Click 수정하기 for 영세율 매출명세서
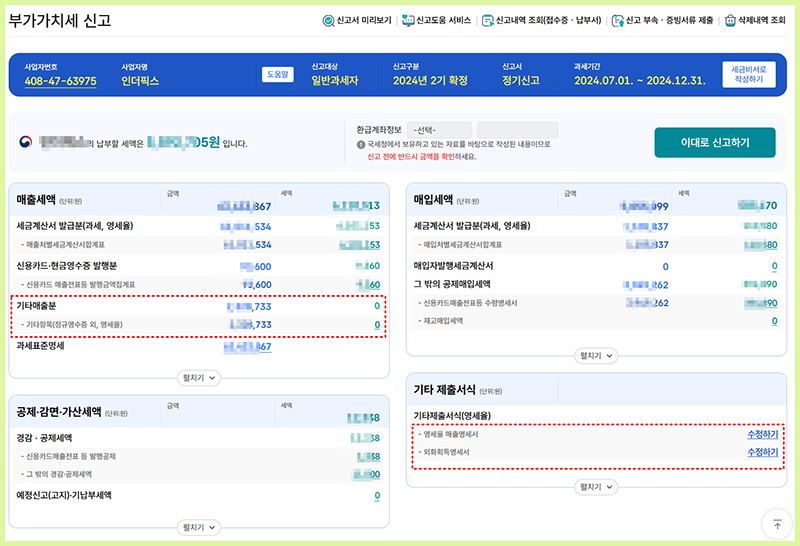 click(762, 435)
